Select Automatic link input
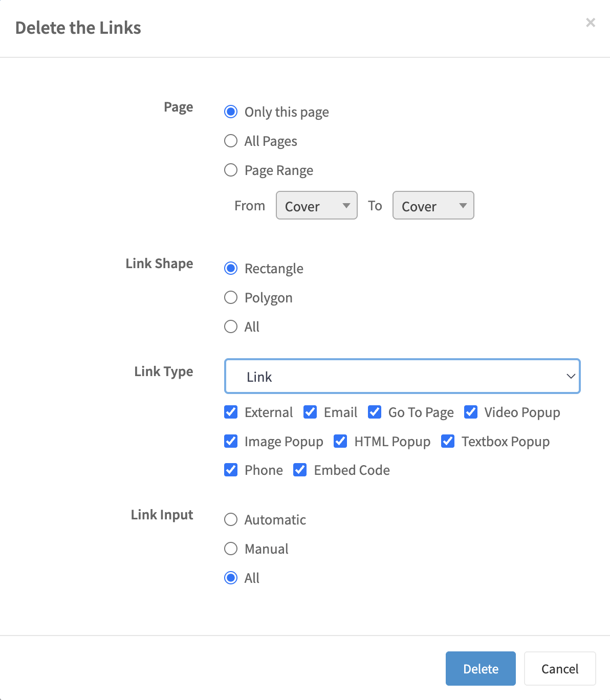Viewport: 610px width, 700px height. click(x=231, y=519)
